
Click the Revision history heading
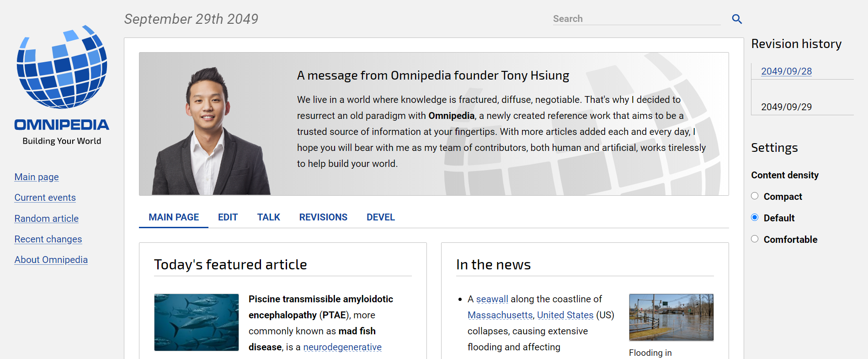click(796, 44)
